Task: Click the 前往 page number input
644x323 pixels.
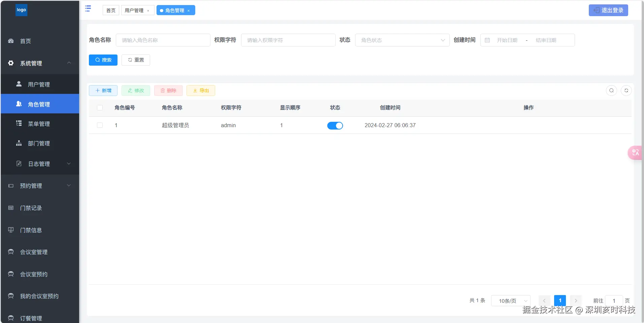Action: coord(614,301)
